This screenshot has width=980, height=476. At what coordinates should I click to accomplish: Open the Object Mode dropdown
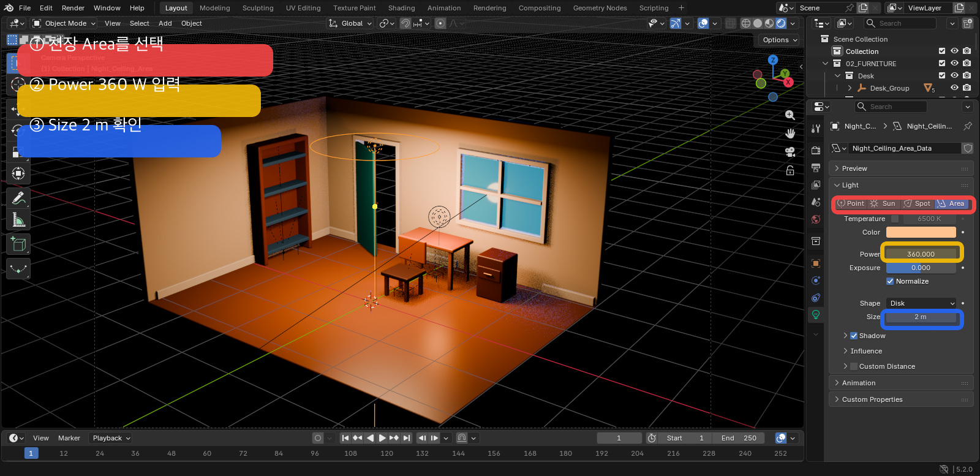(x=64, y=23)
